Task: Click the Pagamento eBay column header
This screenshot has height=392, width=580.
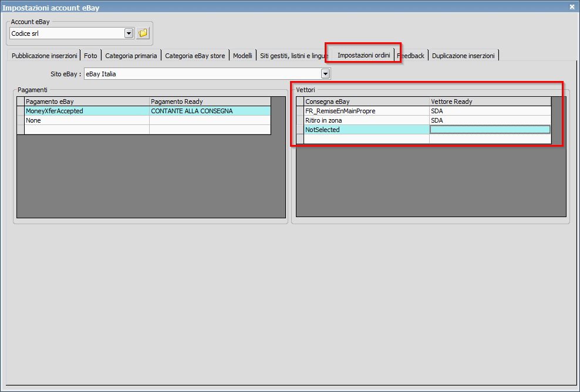Action: [87, 102]
